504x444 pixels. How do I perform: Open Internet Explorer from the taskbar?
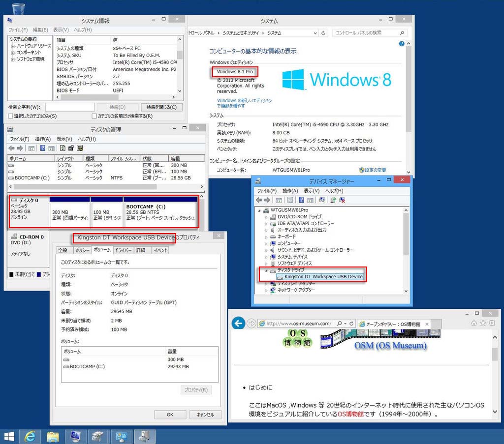tap(30, 437)
